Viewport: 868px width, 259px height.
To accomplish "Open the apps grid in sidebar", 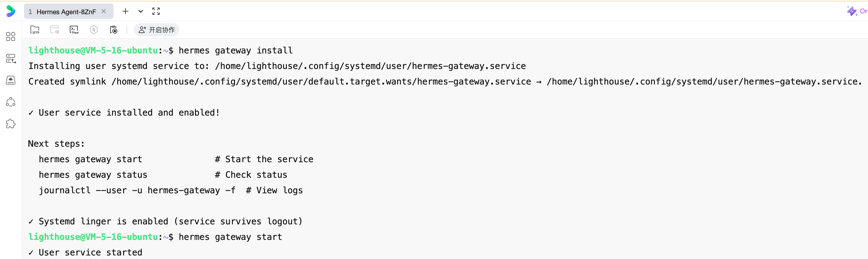I will click(x=11, y=36).
